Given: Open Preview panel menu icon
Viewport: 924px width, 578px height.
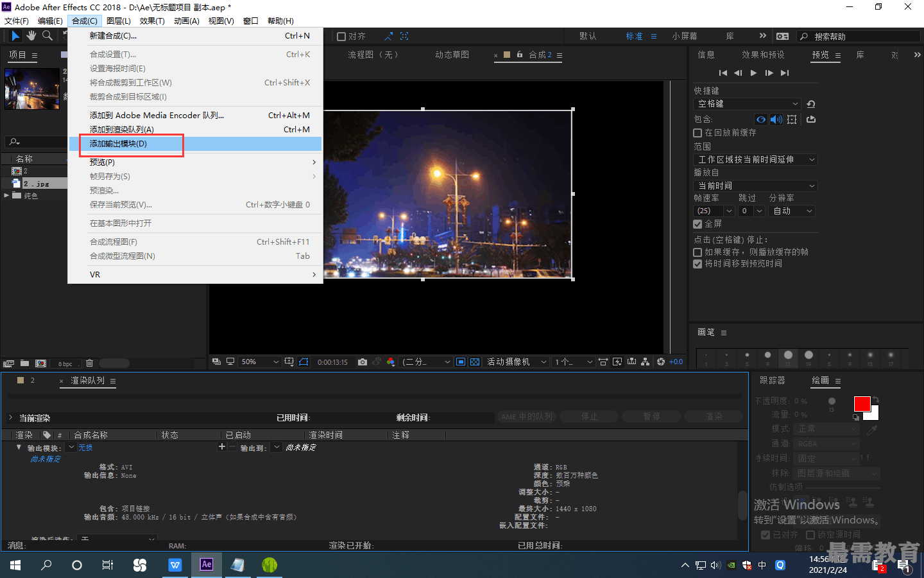Looking at the screenshot, I should click(x=838, y=56).
